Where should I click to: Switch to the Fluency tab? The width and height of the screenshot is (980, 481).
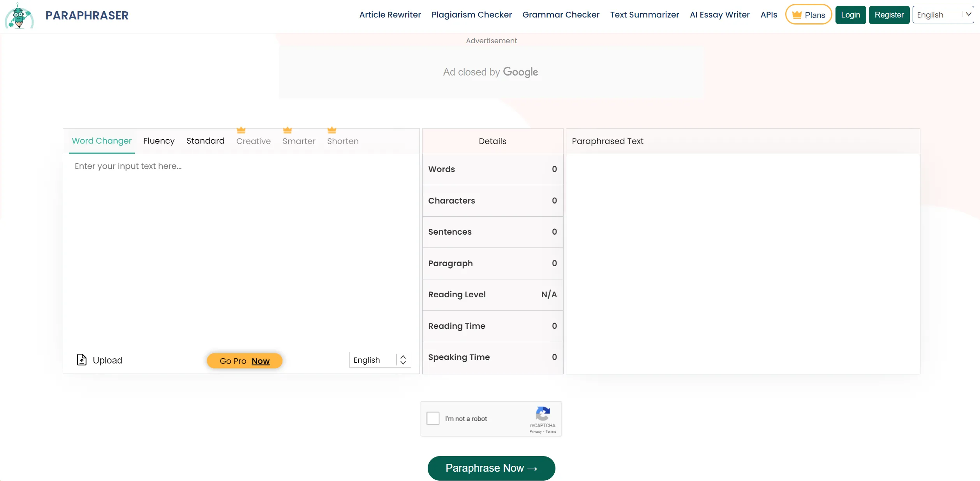pos(159,141)
